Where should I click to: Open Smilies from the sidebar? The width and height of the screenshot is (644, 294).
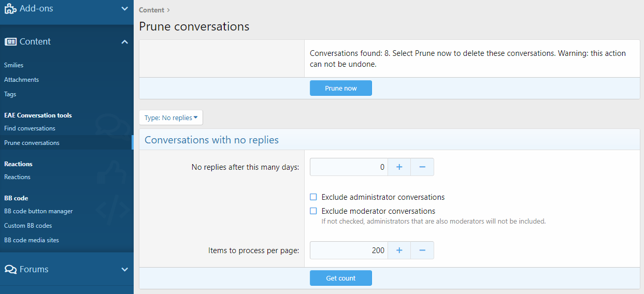(14, 65)
